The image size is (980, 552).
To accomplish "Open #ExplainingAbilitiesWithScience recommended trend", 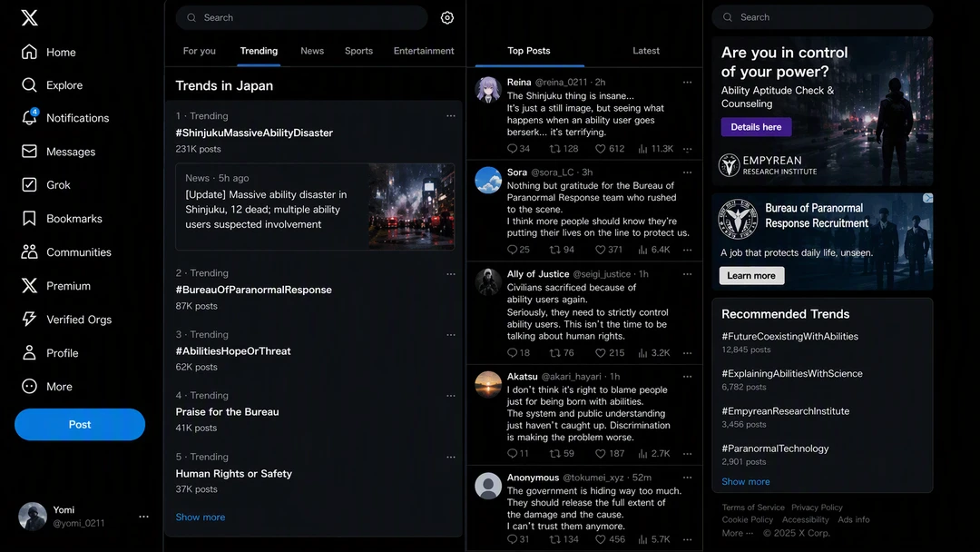I will point(792,373).
